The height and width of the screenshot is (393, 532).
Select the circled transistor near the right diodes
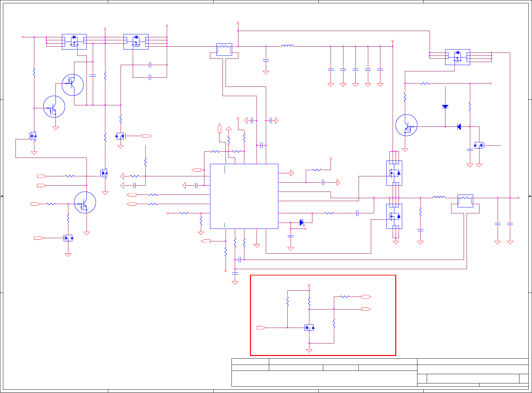(407, 125)
